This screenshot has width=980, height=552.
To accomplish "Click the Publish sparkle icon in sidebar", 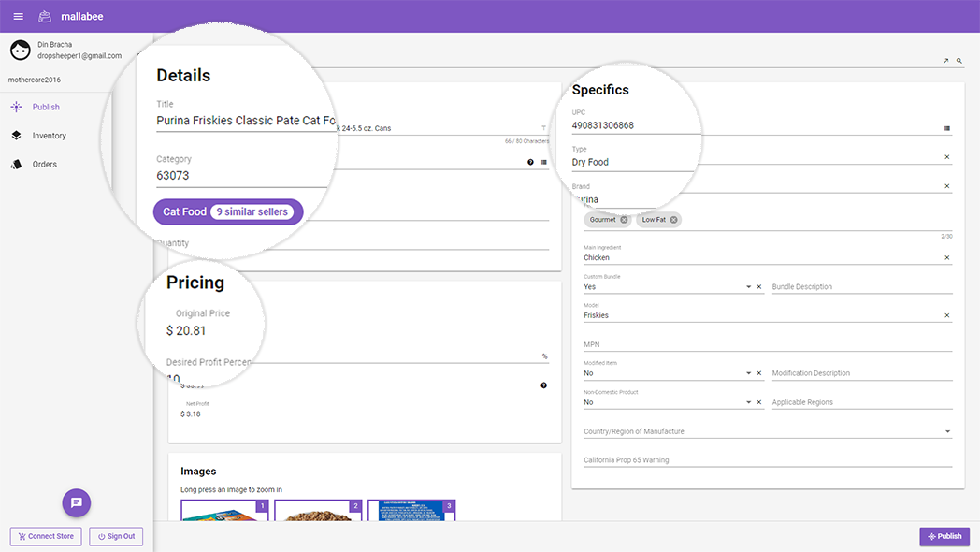I will (16, 107).
